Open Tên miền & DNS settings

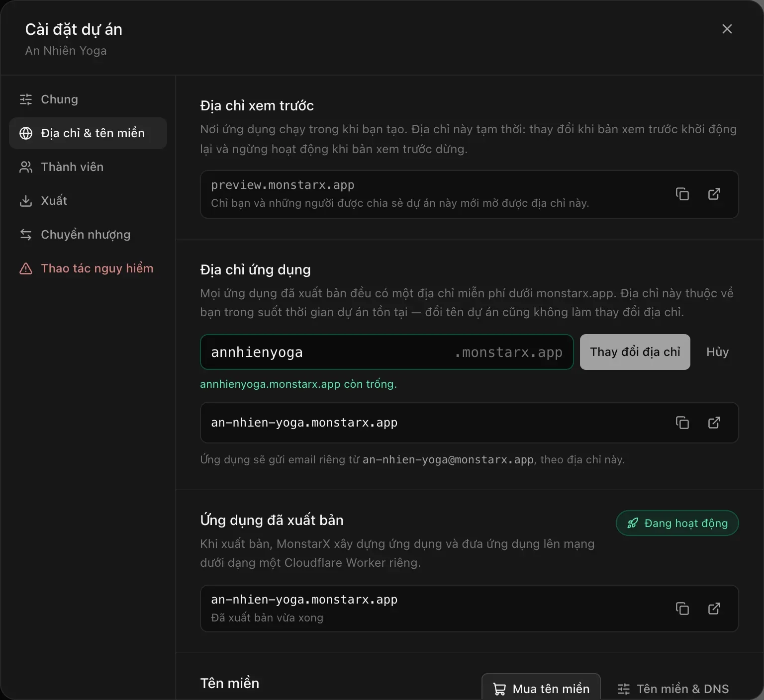[x=673, y=689]
